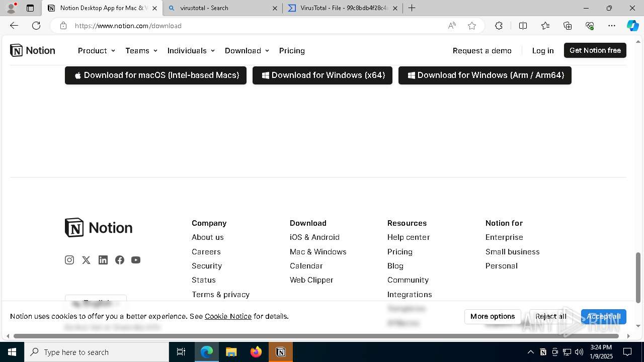
Task: Open cookie More options
Action: tap(493, 316)
